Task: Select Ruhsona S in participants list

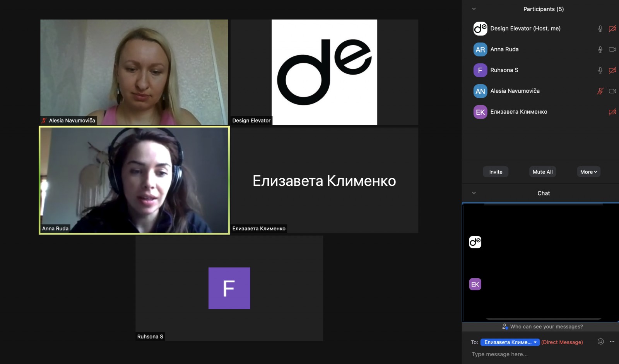Action: click(x=504, y=70)
